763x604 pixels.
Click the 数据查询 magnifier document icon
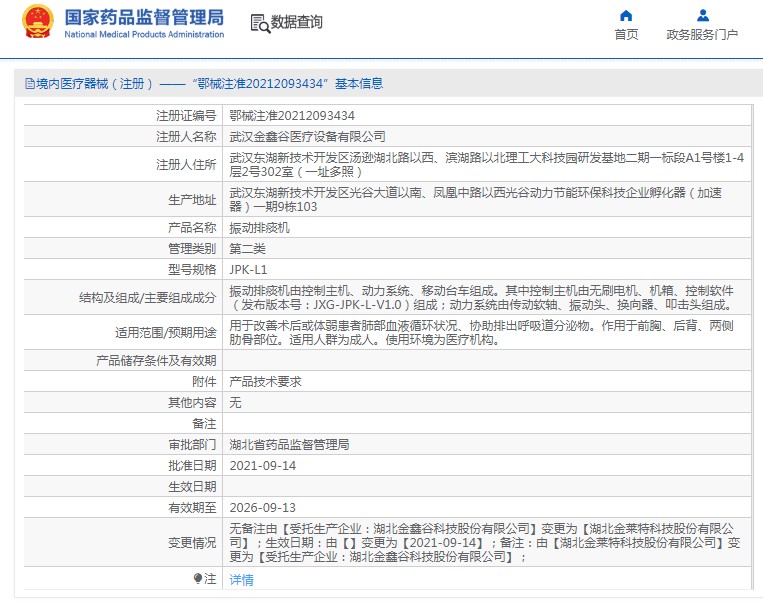click(259, 23)
